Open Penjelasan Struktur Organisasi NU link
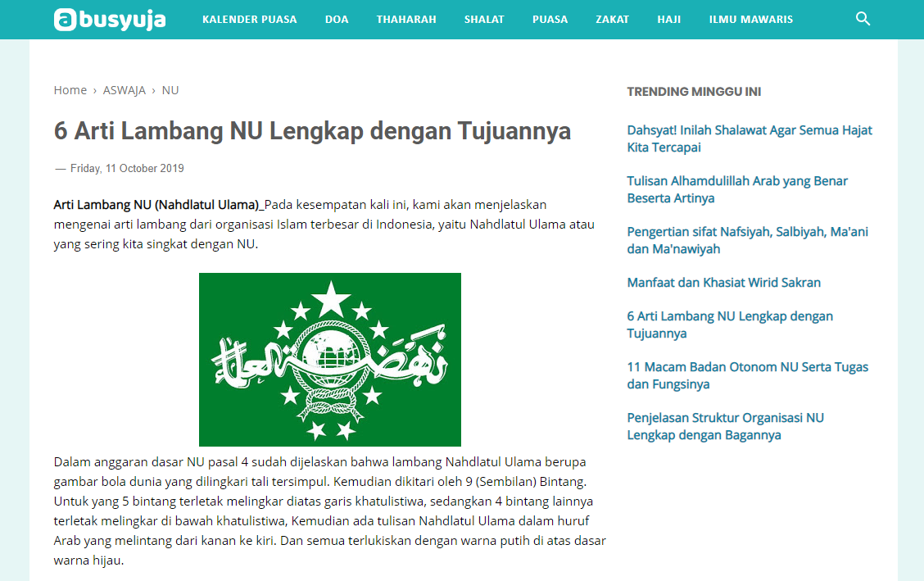Viewport: 924px width, 581px height. pyautogui.click(x=726, y=426)
